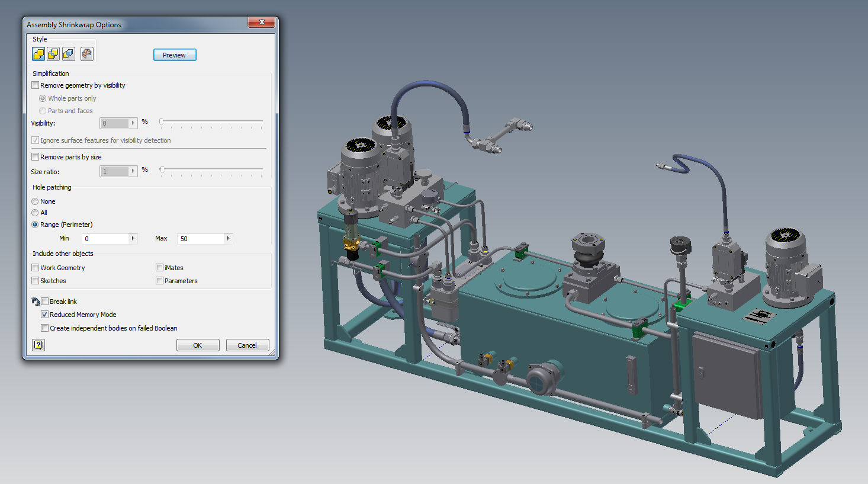The image size is (868, 484).
Task: Confirm settings with OK
Action: [198, 345]
